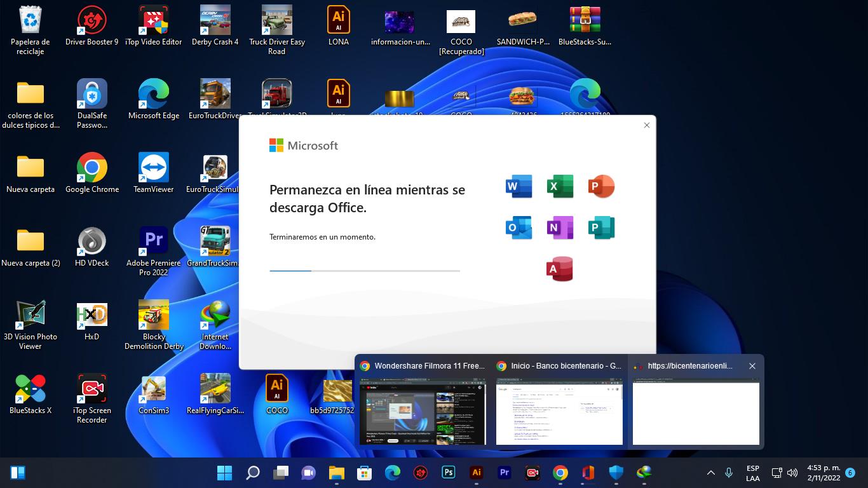The image size is (868, 488).
Task: Click the Office download progress bar
Action: (x=364, y=271)
